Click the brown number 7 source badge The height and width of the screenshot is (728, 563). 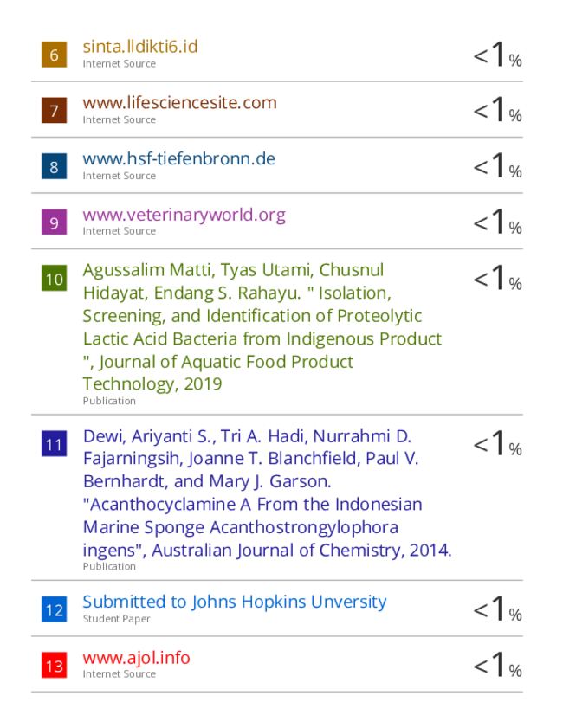pos(54,110)
